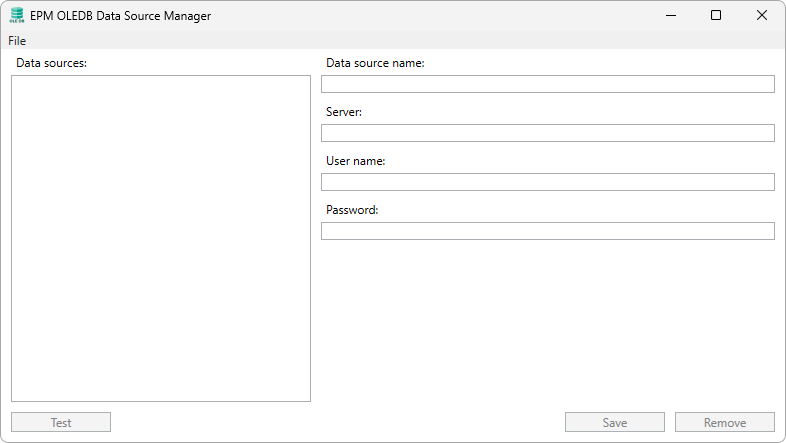Maximize the Data Source Manager window
The image size is (786, 443).
coord(716,16)
